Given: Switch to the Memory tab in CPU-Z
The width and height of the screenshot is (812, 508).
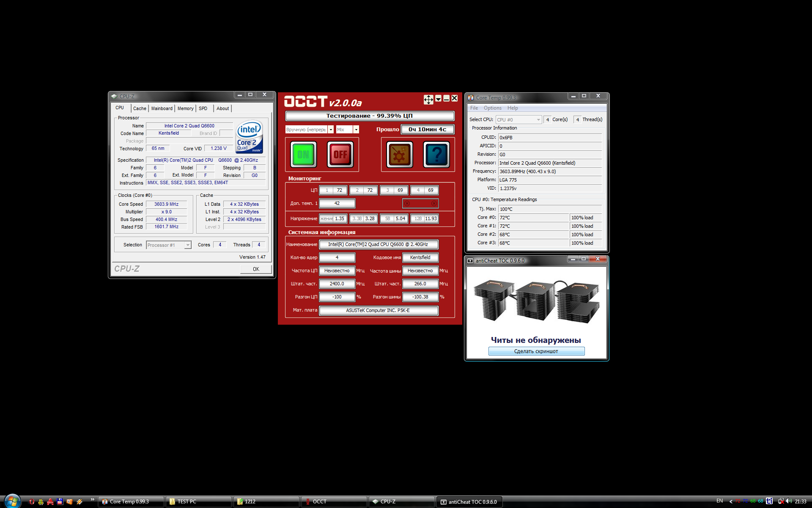Looking at the screenshot, I should coord(185,108).
